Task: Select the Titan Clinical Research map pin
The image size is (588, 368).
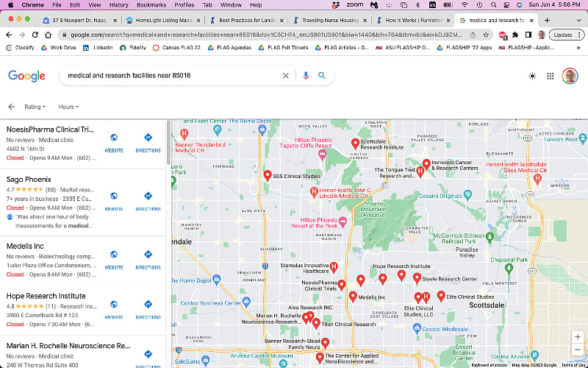Action: [316, 323]
